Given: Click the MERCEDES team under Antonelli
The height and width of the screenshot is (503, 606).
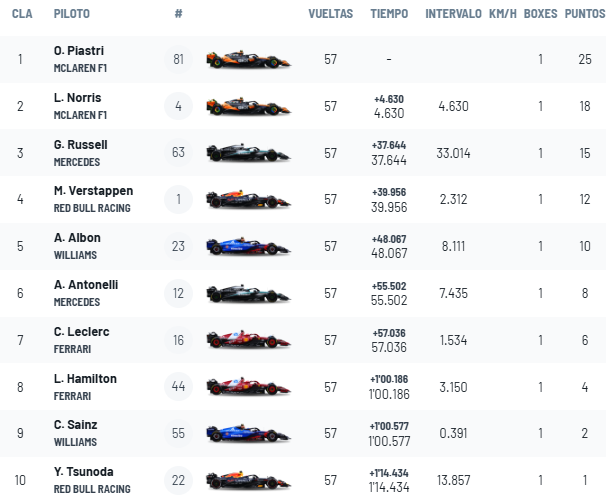Looking at the screenshot, I should (x=77, y=302).
